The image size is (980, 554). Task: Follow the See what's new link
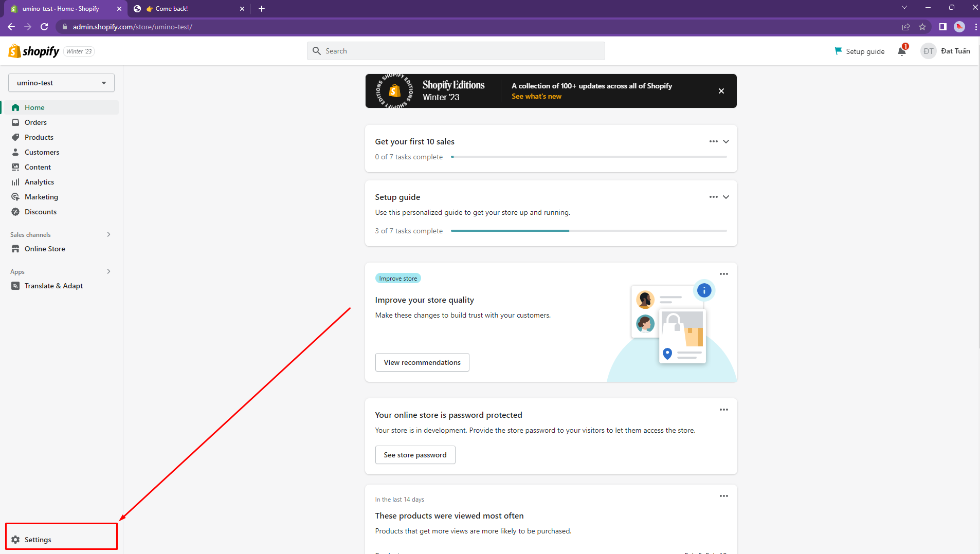(536, 97)
